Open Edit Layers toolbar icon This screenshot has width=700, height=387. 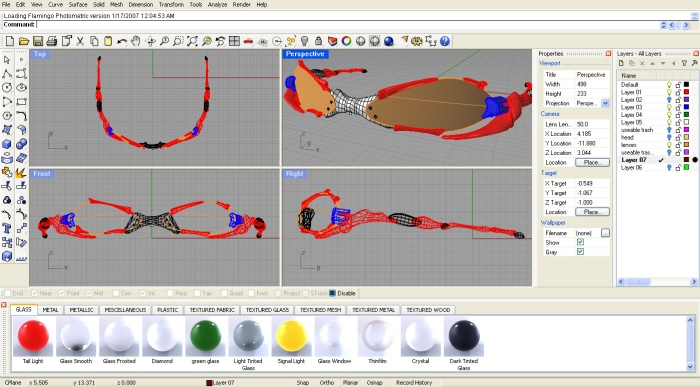pos(333,42)
